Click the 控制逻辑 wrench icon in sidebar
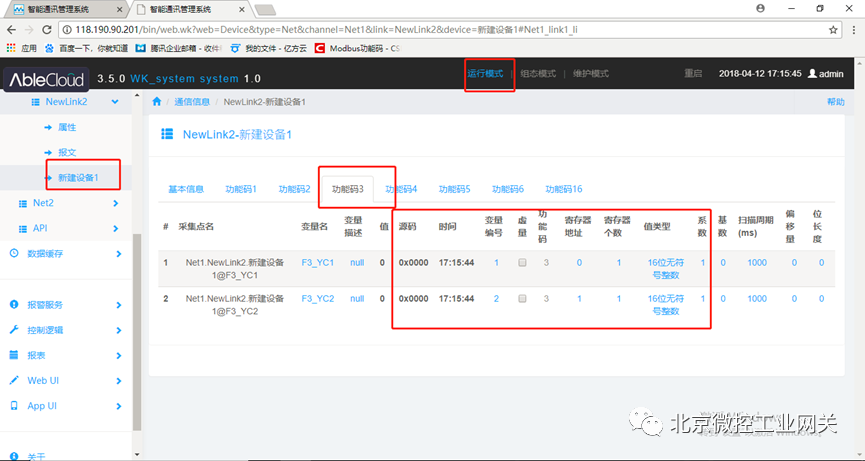 (14, 329)
